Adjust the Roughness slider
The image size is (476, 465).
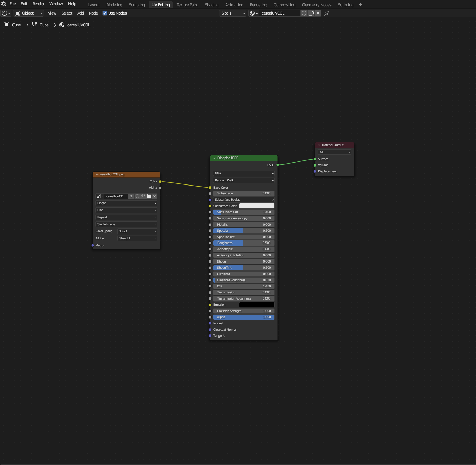point(244,243)
